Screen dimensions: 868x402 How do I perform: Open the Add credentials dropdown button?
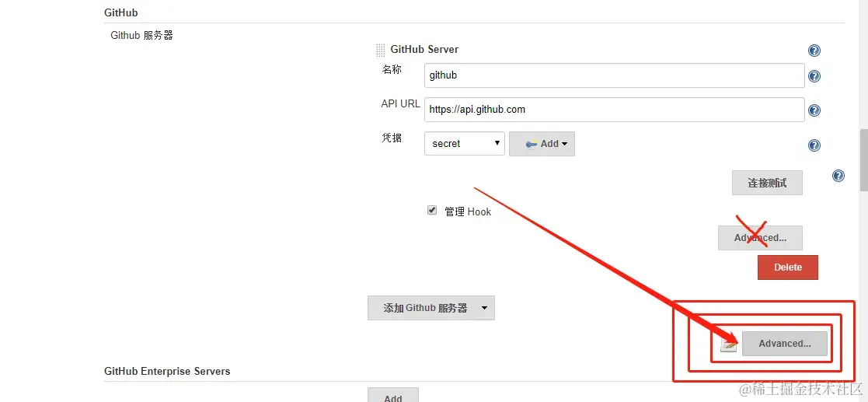click(542, 143)
